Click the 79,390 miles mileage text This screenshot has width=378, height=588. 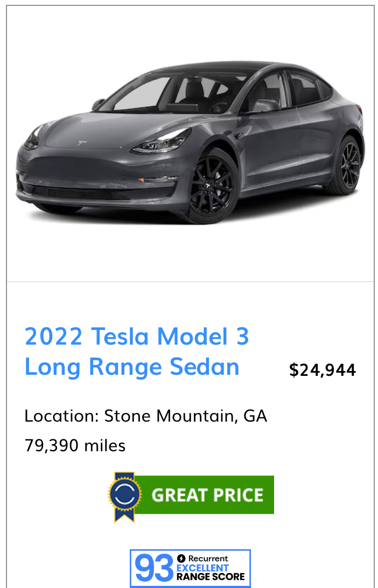pos(75,446)
